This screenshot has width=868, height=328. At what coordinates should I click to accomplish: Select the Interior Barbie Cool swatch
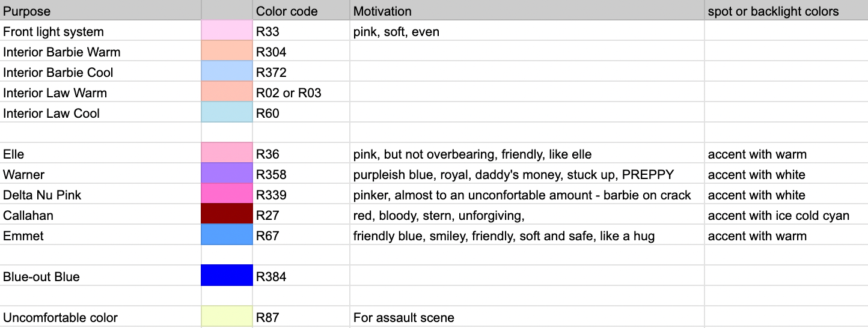click(x=227, y=72)
